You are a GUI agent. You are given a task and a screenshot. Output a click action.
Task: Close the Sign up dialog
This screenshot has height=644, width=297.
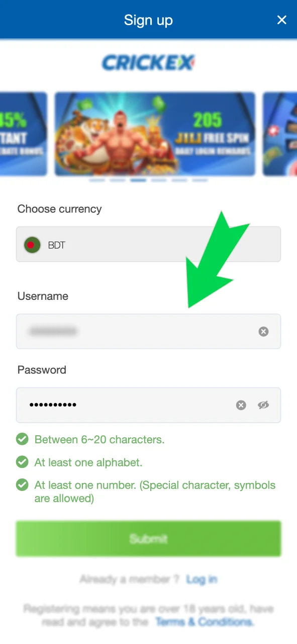[282, 20]
